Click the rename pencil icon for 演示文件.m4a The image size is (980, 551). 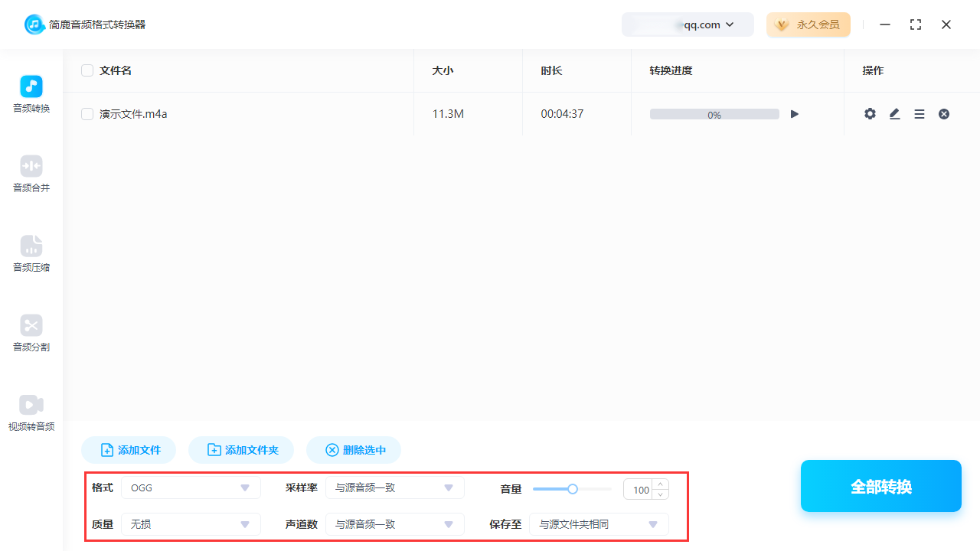coord(894,113)
